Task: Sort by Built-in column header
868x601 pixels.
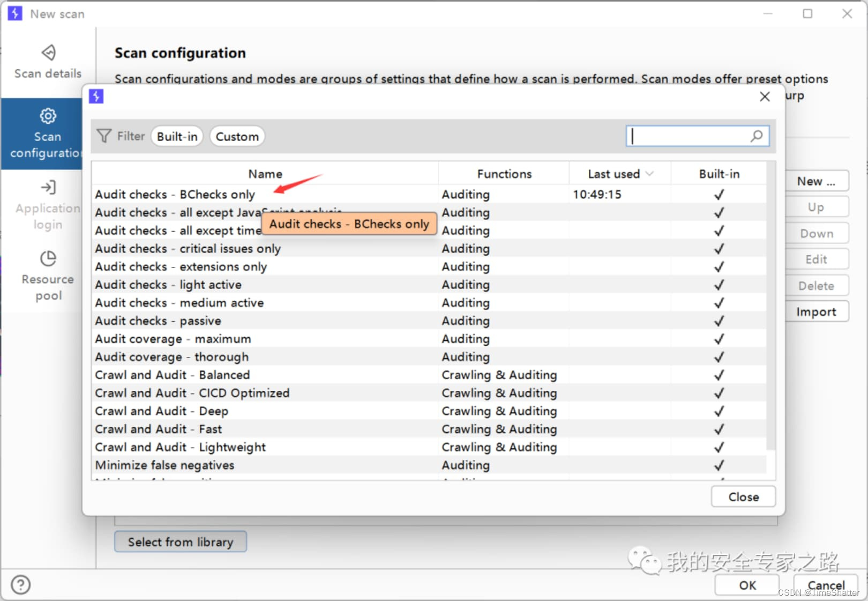Action: tap(719, 174)
